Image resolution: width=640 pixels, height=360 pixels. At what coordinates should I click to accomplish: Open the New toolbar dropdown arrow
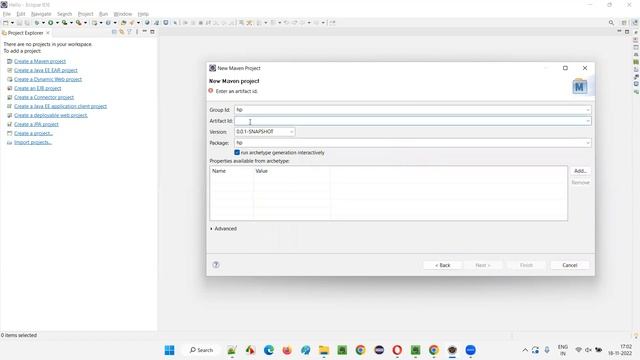pos(12,23)
